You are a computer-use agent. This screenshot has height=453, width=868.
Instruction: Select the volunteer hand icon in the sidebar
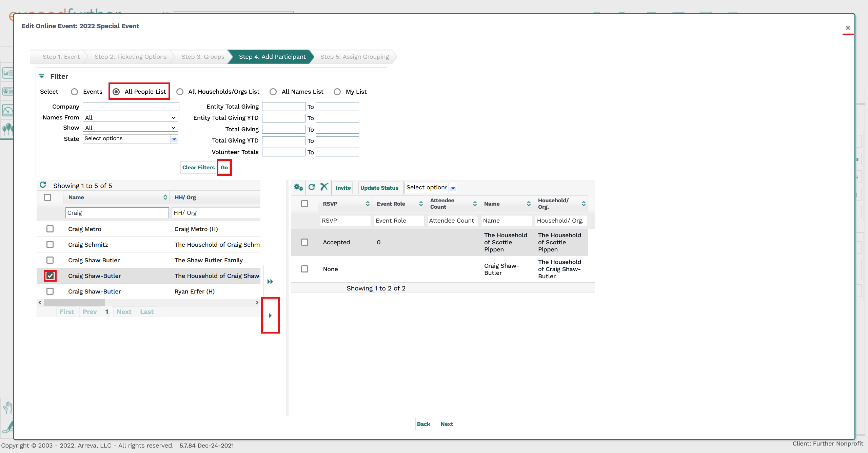(7, 408)
